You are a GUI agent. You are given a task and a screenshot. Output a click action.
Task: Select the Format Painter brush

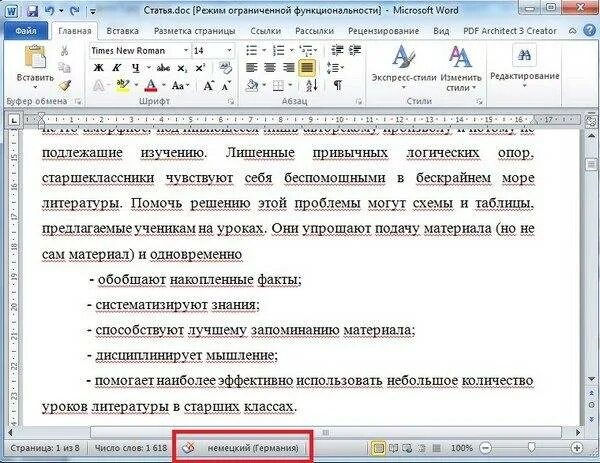pos(65,85)
